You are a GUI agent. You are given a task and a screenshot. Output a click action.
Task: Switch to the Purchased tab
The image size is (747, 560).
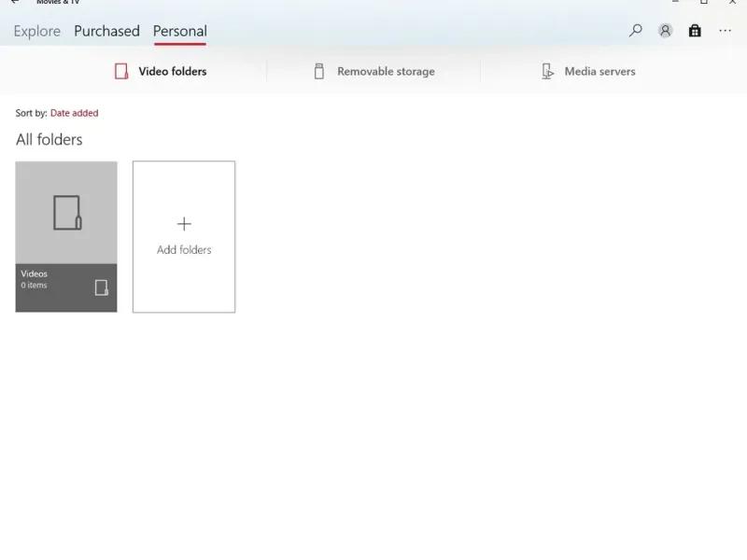(106, 31)
